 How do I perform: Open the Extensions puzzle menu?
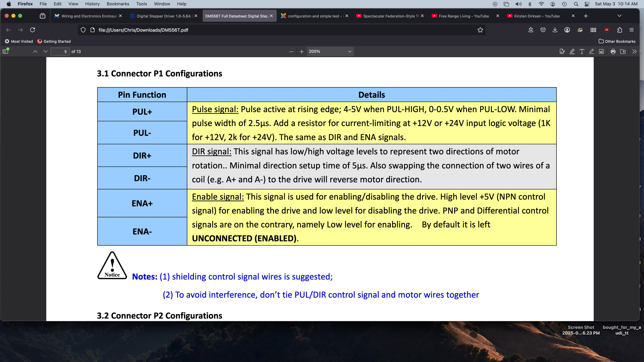coord(619,30)
